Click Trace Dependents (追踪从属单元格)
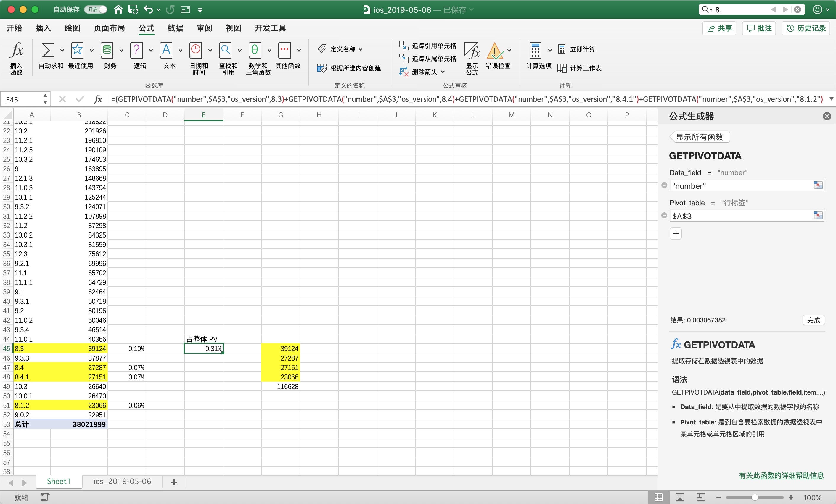 (x=427, y=59)
